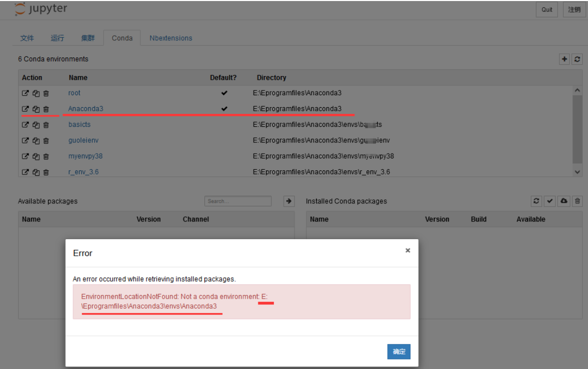
Task: Click the r_env_3.6 directory path cell
Action: (321, 172)
